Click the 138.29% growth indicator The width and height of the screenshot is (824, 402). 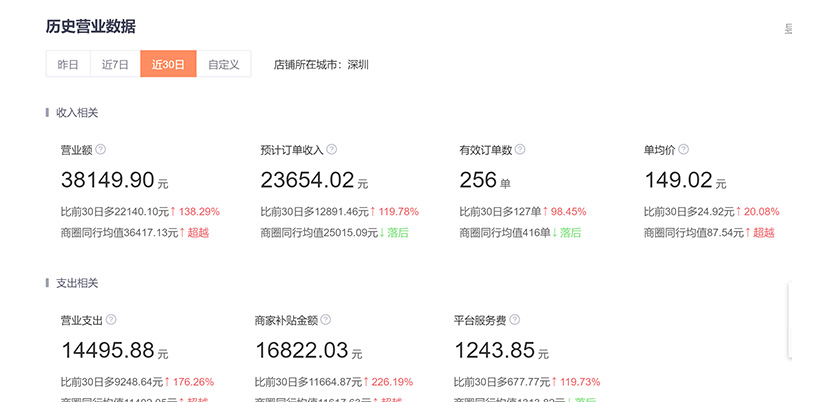(199, 212)
